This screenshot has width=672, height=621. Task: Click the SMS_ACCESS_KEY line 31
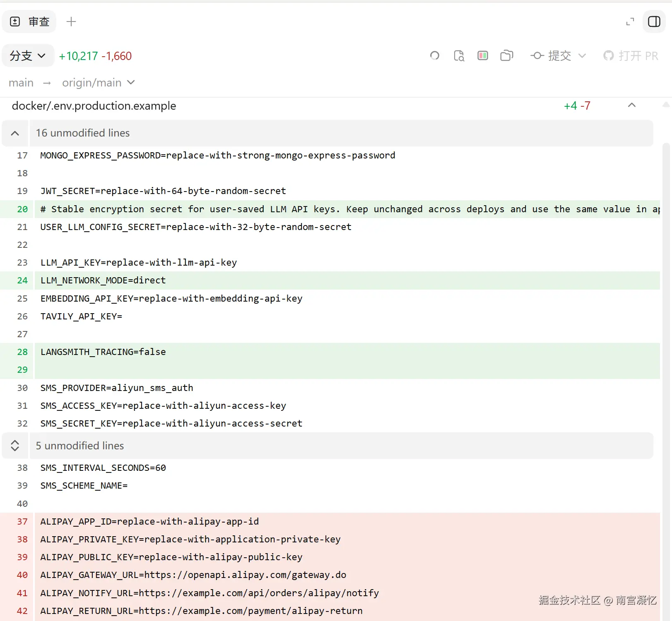(x=163, y=406)
